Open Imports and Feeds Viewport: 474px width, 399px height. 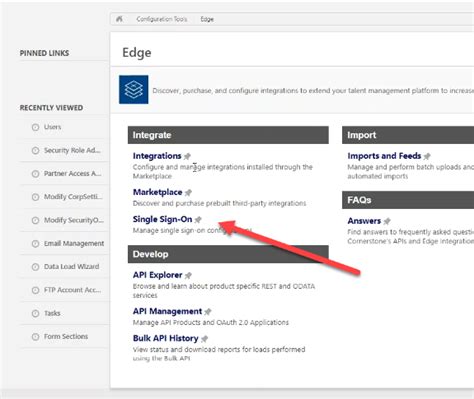tap(384, 156)
